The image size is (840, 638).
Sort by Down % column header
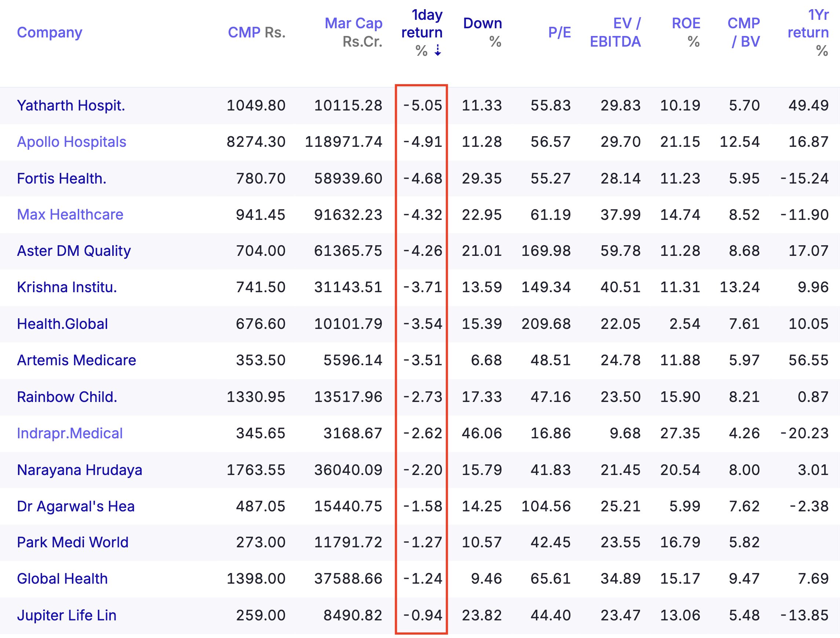click(483, 32)
